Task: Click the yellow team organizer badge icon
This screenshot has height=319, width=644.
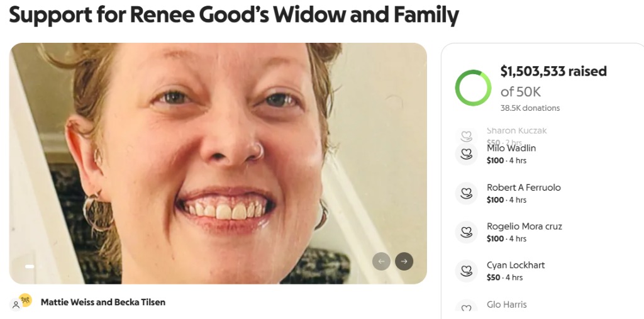Action: click(25, 300)
